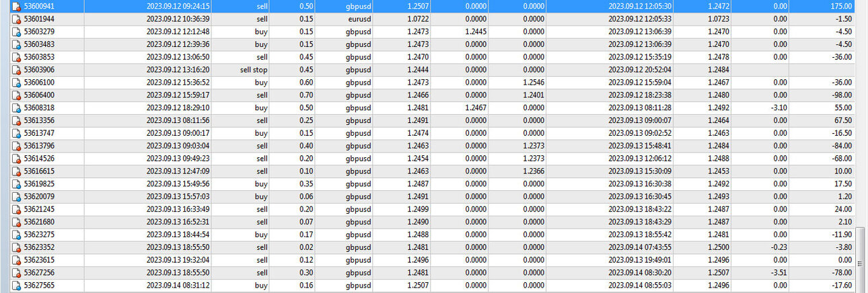Click the profit value -98.00
868x293 pixels.
840,95
